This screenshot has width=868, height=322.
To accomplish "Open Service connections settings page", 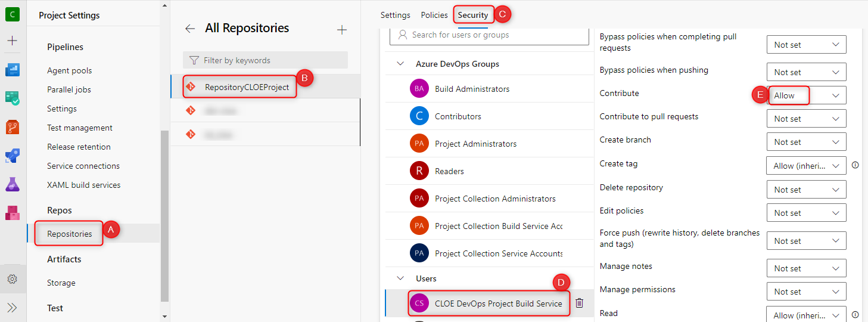I will point(83,166).
